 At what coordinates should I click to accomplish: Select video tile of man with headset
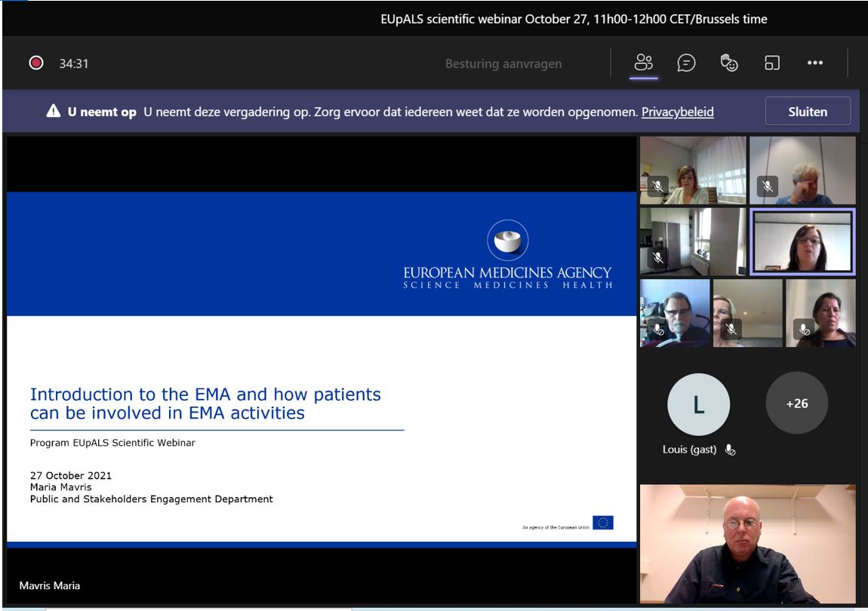675,313
